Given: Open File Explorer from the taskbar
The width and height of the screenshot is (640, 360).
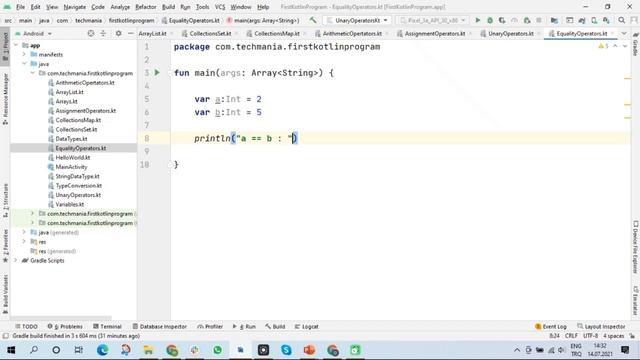Looking at the screenshot, I should click(148, 350).
